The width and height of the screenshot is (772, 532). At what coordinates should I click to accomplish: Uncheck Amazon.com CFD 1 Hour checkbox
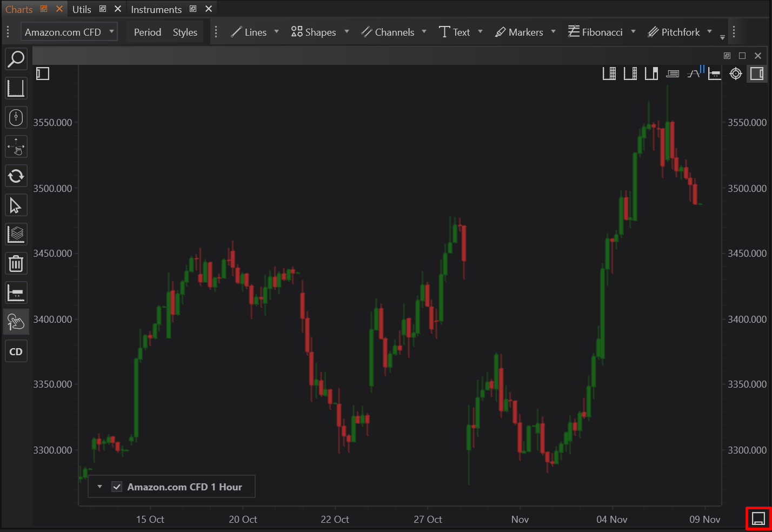[x=117, y=487]
